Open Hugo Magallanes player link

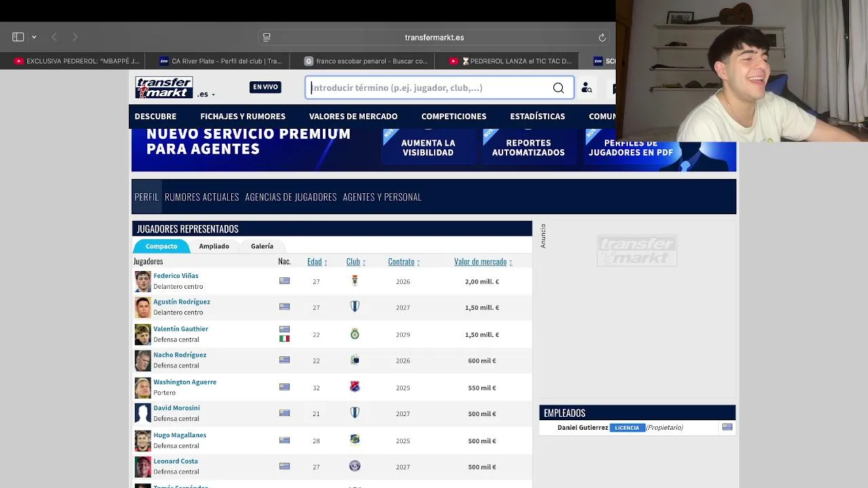coord(180,435)
